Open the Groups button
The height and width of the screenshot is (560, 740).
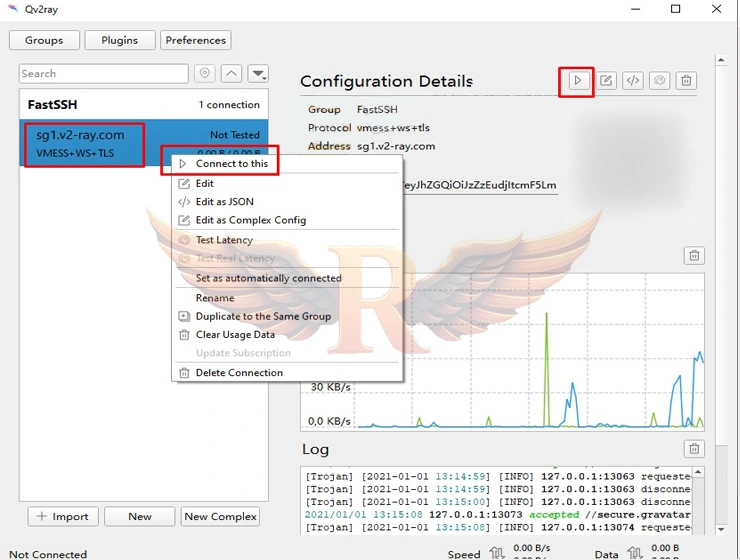point(43,40)
